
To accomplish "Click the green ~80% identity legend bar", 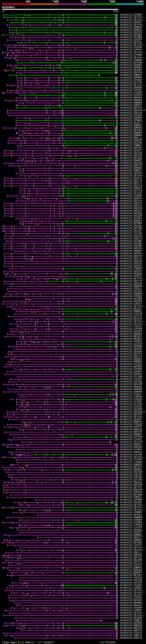I will click(x=101, y=4).
